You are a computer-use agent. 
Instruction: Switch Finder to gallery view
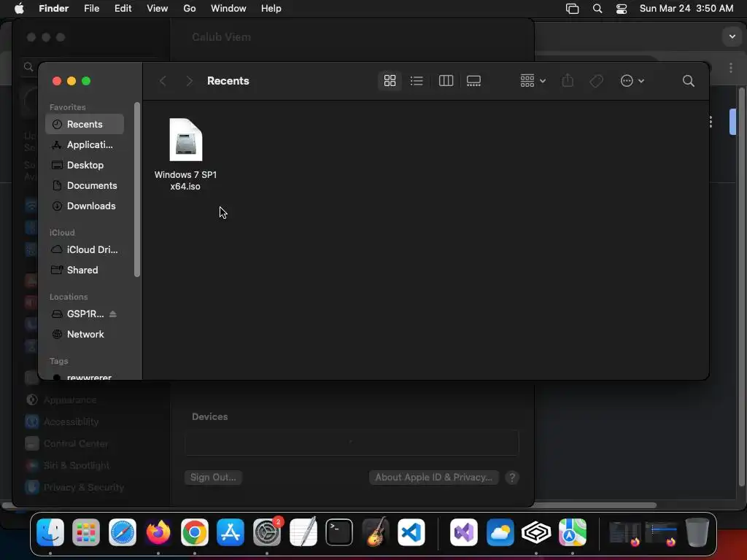pyautogui.click(x=473, y=81)
